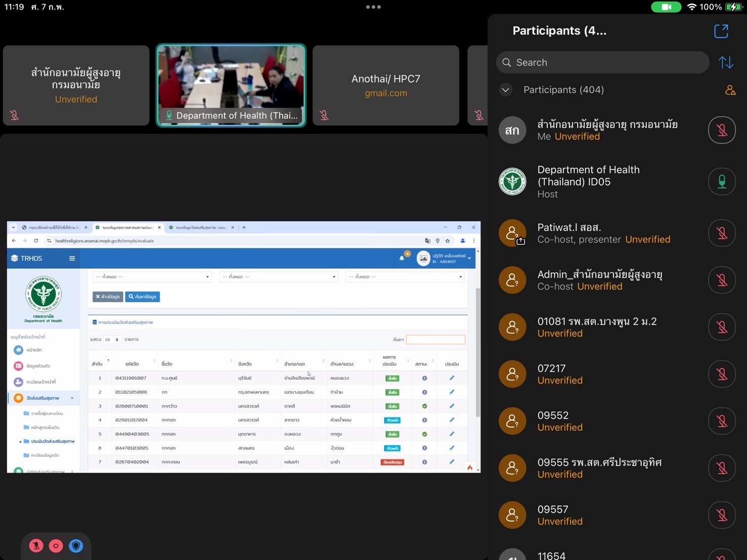
Task: Click the shared page vertical scrollbar
Action: [x=478, y=352]
